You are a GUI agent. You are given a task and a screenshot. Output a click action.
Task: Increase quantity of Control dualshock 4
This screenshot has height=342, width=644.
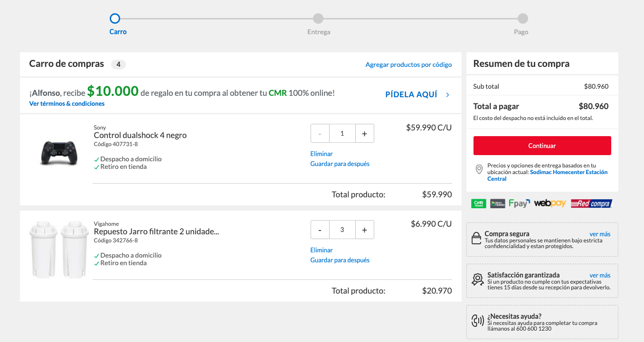pos(365,134)
